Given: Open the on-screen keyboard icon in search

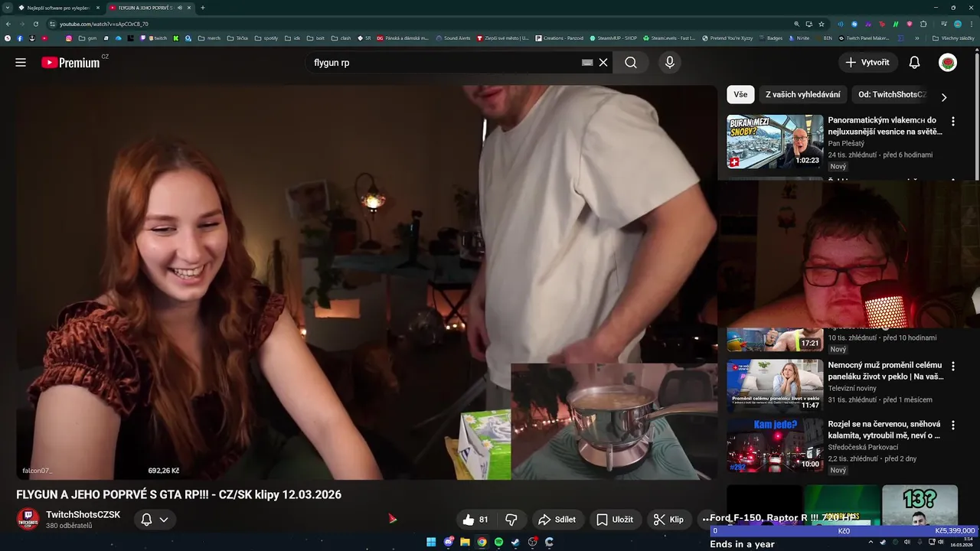Looking at the screenshot, I should pyautogui.click(x=587, y=63).
